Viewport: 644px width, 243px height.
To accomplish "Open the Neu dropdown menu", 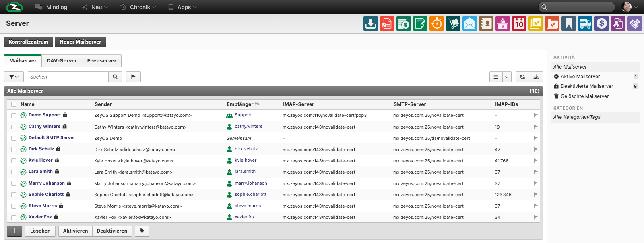I will (x=95, y=7).
